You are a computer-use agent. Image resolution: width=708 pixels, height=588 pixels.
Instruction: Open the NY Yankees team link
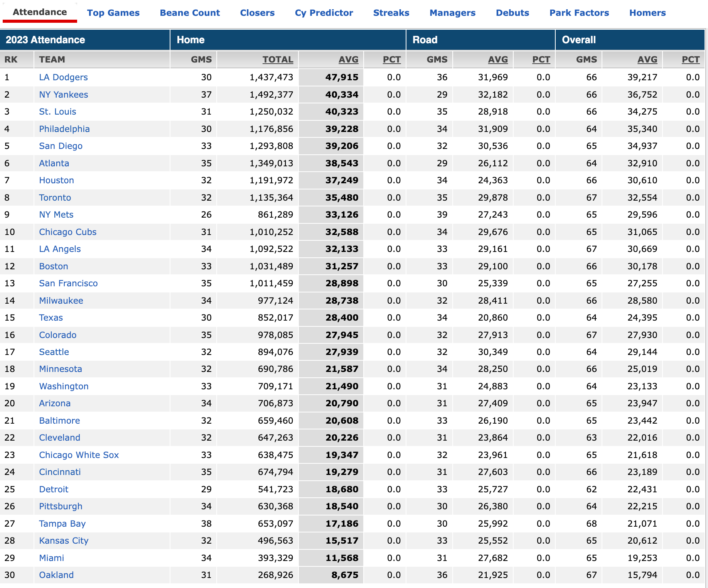(64, 95)
